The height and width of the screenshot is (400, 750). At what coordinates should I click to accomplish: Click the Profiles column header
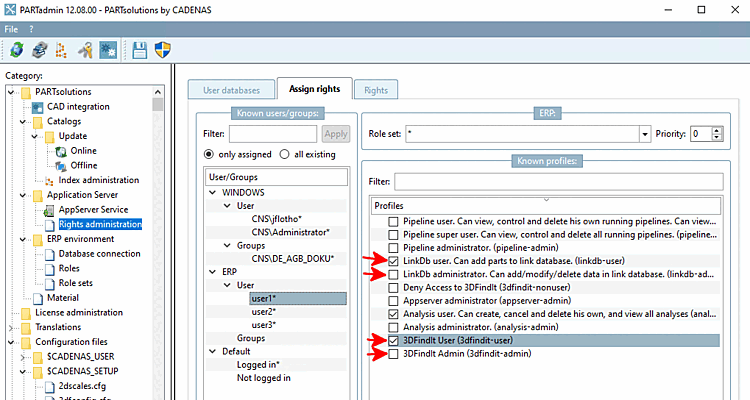click(546, 206)
